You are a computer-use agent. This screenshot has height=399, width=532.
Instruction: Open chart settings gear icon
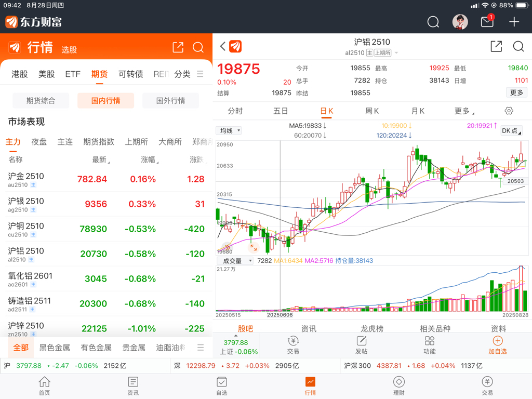pyautogui.click(x=509, y=111)
